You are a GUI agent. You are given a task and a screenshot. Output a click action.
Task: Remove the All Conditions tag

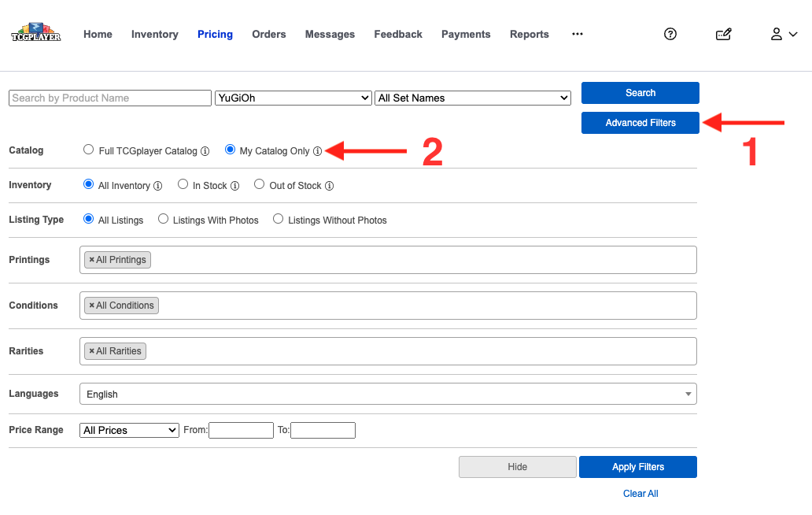(91, 306)
